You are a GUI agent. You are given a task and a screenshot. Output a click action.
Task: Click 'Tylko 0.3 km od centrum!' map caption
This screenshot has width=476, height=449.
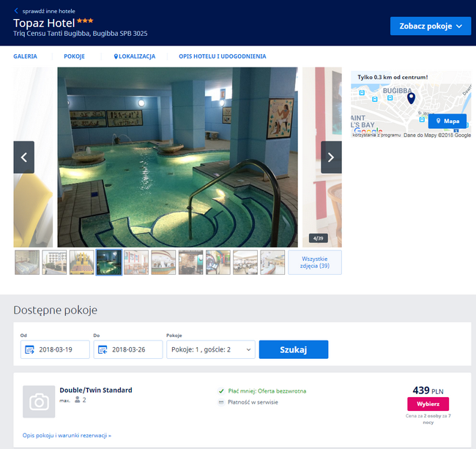393,77
